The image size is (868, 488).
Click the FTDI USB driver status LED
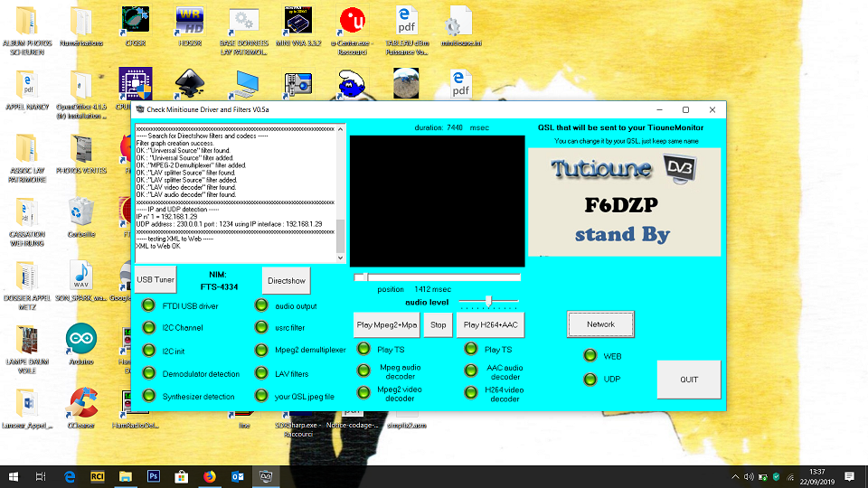click(148, 306)
